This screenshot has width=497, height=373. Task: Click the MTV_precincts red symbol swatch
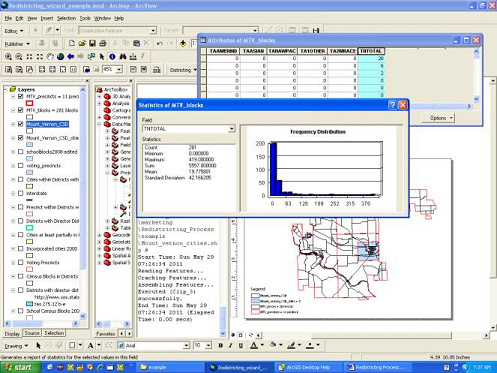click(29, 103)
